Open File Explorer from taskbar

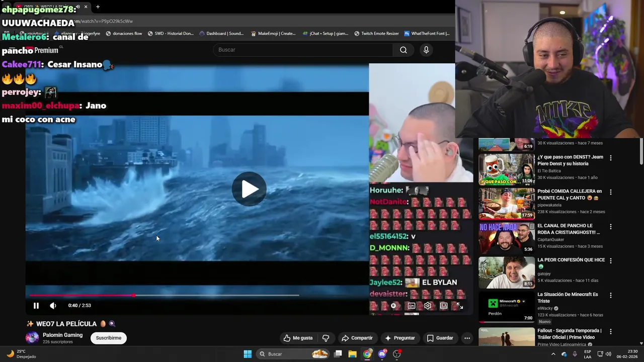pyautogui.click(x=352, y=354)
